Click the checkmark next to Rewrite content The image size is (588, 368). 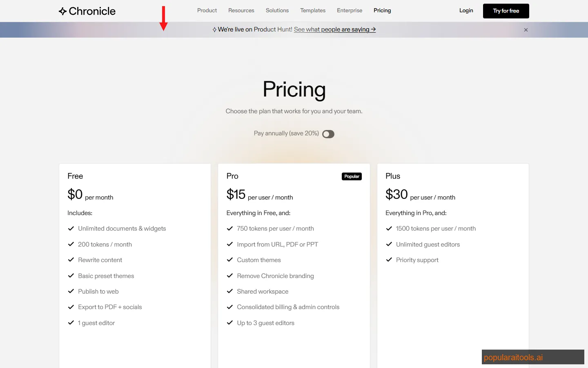point(71,260)
